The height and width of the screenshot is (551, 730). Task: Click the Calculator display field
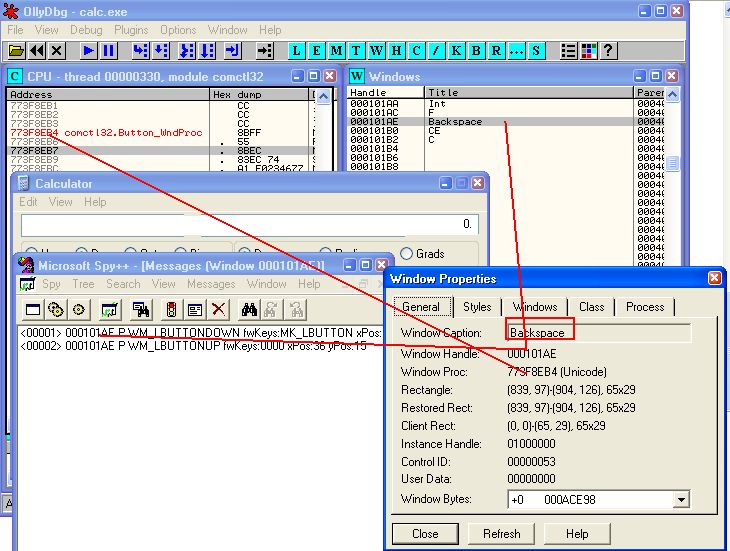(250, 225)
